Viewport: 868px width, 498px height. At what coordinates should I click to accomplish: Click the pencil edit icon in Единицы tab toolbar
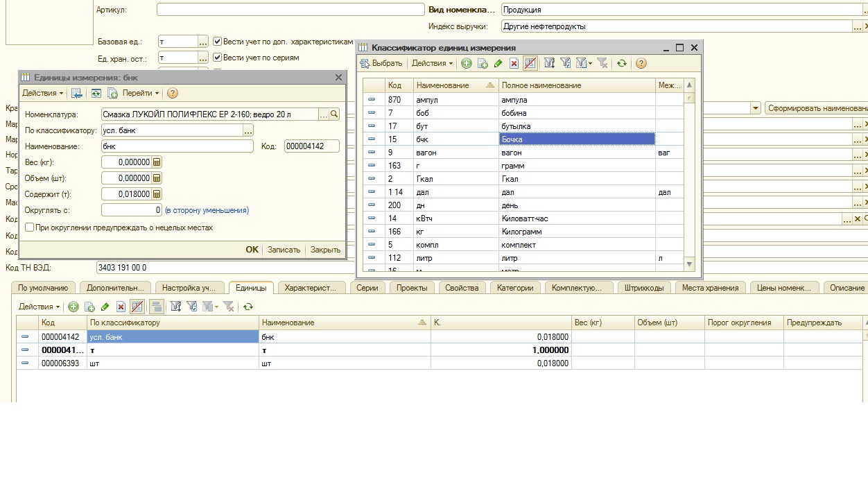[x=105, y=307]
